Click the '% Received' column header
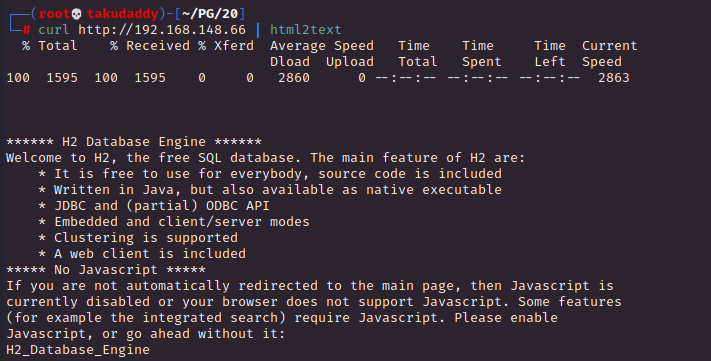Image resolution: width=711 pixels, height=361 pixels. 150,46
